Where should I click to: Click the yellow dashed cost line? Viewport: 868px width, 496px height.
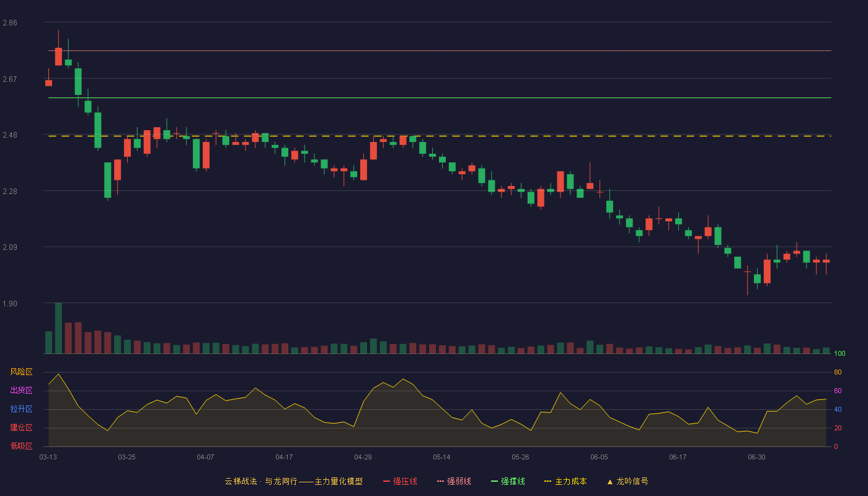click(440, 136)
